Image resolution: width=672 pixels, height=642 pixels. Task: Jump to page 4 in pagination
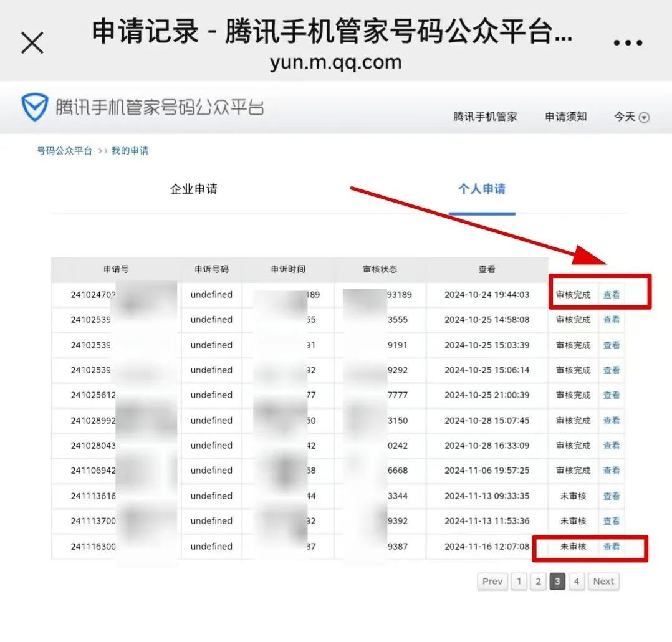(x=577, y=582)
